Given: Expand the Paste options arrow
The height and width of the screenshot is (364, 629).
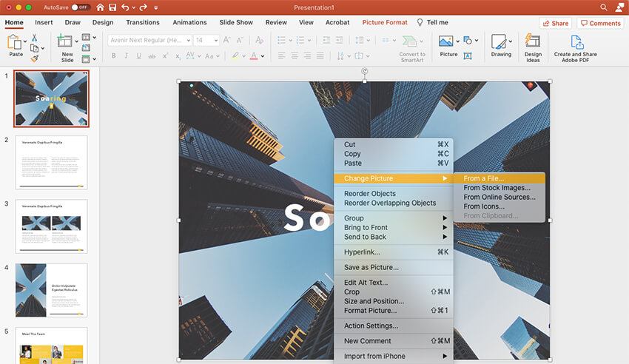Looking at the screenshot, I should click(x=25, y=41).
